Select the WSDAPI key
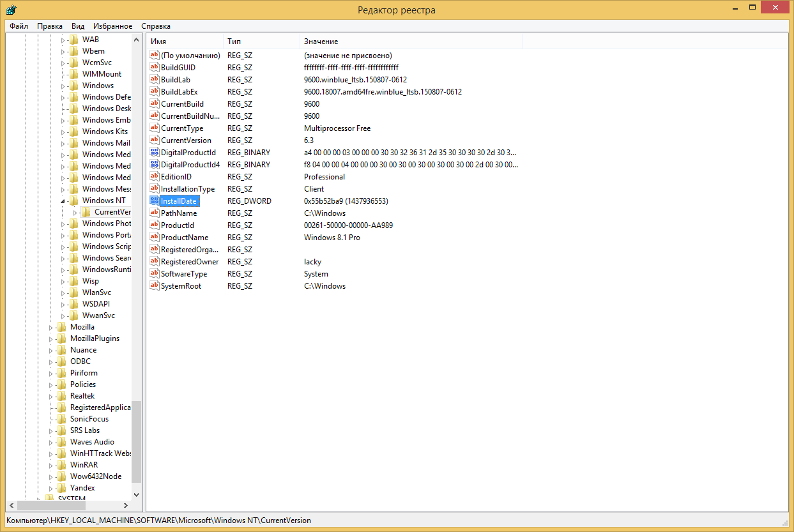 96,303
